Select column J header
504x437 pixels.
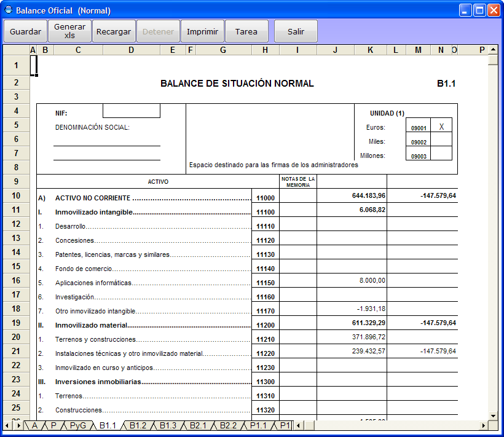coord(335,50)
